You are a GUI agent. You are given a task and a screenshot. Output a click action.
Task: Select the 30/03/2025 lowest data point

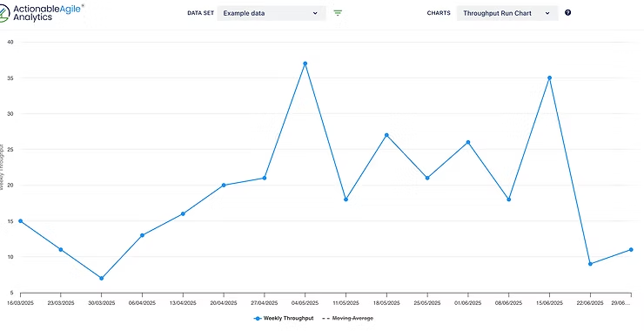click(102, 279)
